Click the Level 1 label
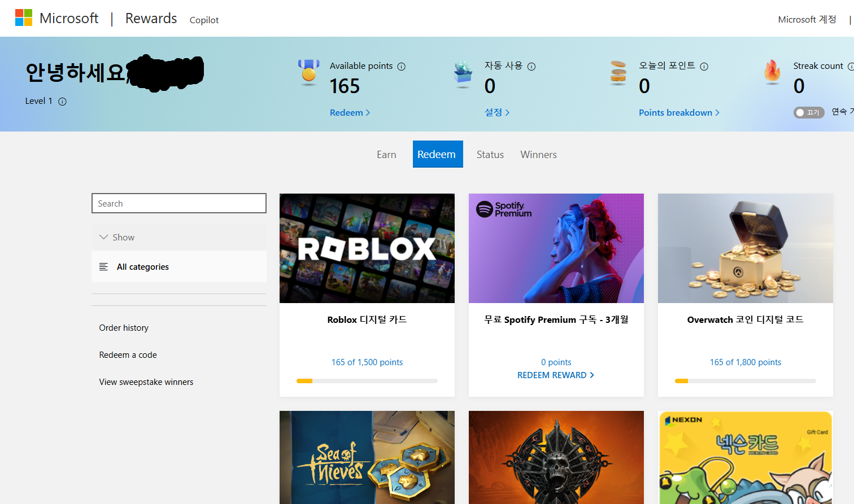 click(x=39, y=101)
